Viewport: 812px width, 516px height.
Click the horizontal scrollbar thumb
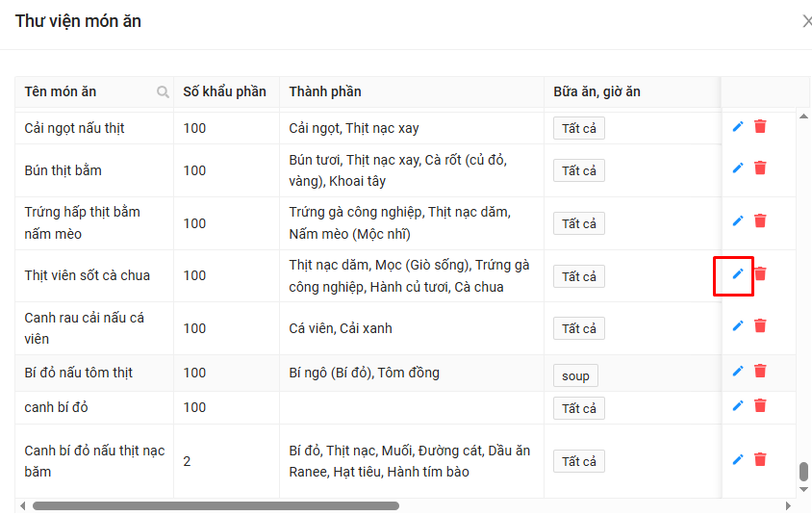pyautogui.click(x=216, y=505)
